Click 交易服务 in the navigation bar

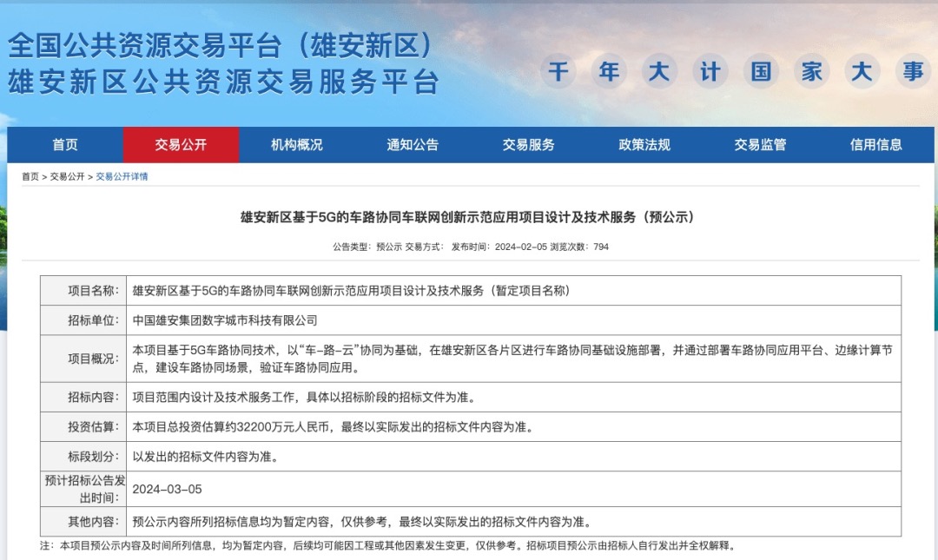tap(528, 145)
